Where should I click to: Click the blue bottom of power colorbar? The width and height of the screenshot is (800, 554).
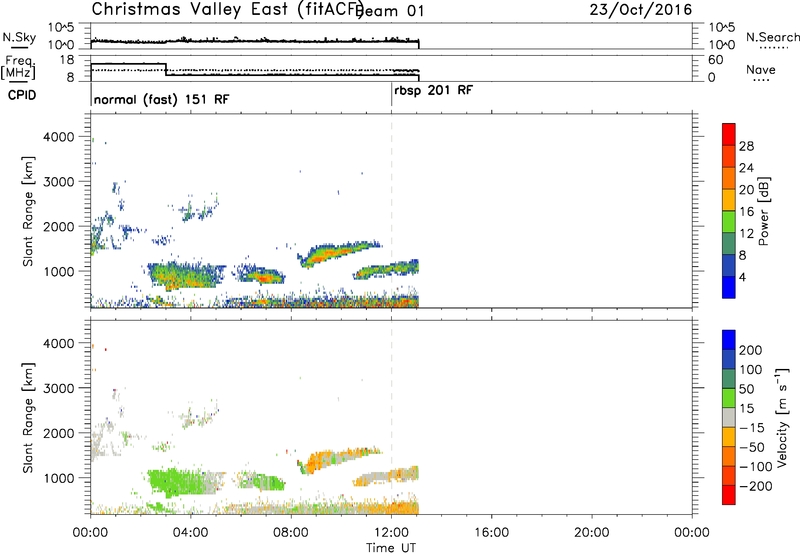click(729, 287)
